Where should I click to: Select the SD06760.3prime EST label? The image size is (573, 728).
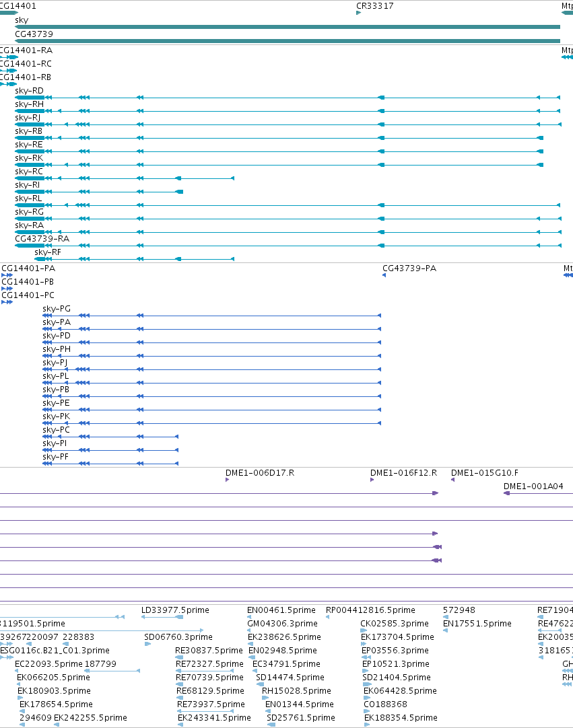(178, 637)
